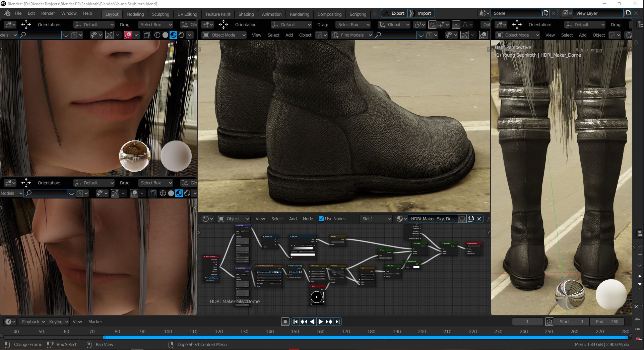The height and width of the screenshot is (350, 644).
Task: Duplicate the HDRi_Maker_Sky_Do material
Action: coord(471,219)
